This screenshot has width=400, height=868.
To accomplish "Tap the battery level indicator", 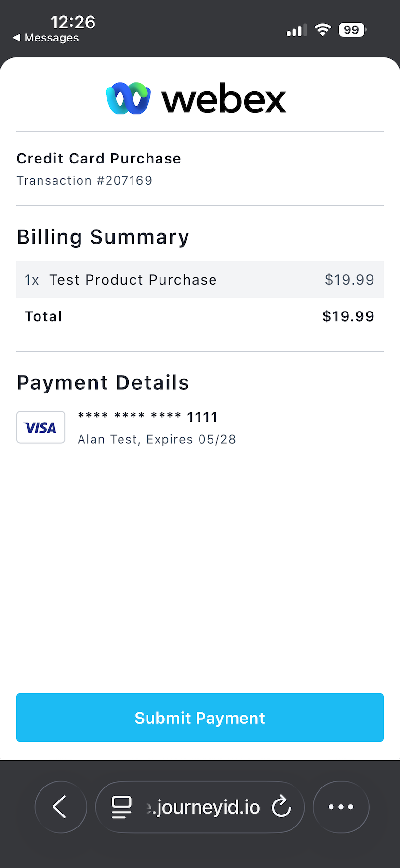I will click(x=352, y=30).
